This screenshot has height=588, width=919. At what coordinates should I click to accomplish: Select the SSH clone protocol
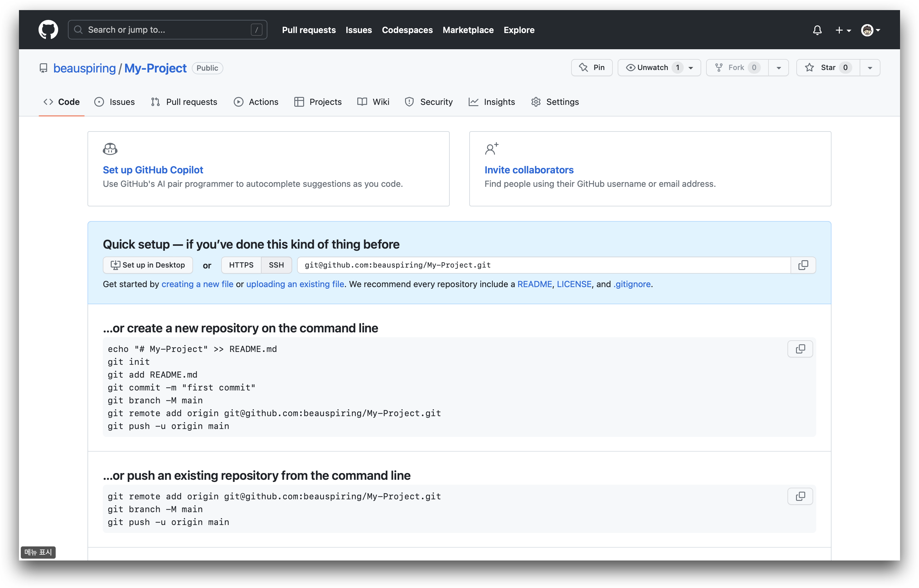point(276,265)
